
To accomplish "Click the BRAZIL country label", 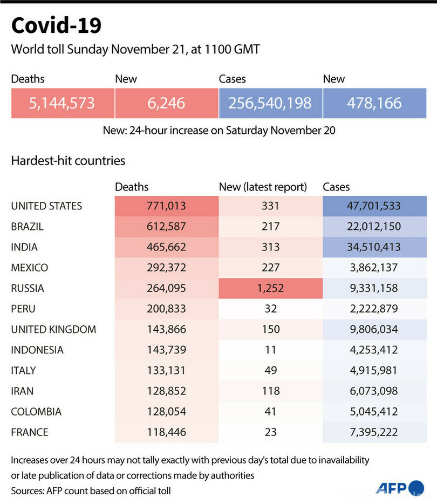I will coord(27,227).
